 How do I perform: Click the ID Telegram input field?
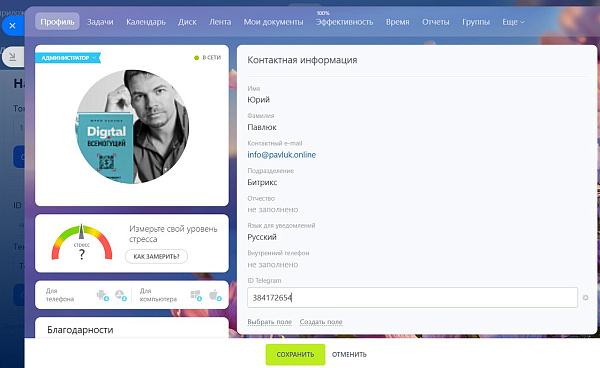click(412, 297)
